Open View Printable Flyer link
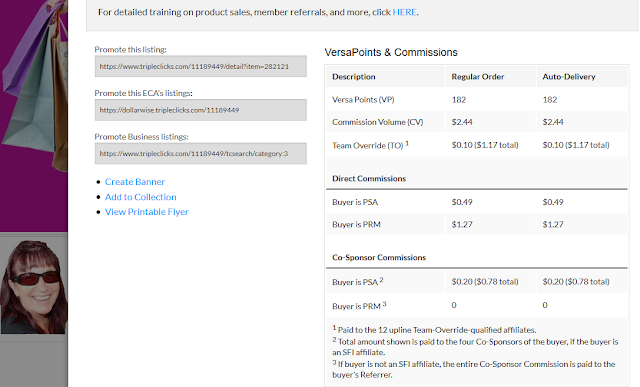The height and width of the screenshot is (387, 640). [x=147, y=212]
